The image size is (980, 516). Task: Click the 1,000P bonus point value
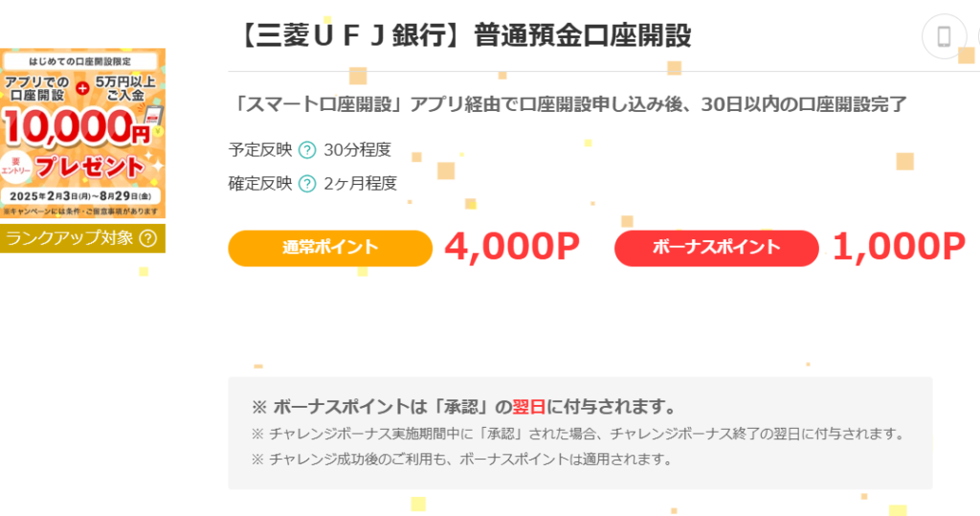tap(899, 247)
